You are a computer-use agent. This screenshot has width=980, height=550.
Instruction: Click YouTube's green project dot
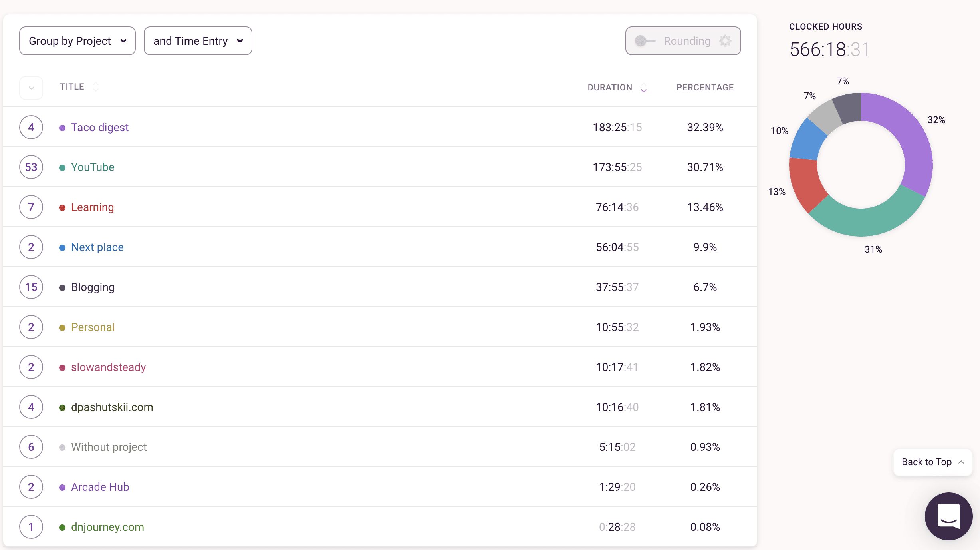(62, 167)
